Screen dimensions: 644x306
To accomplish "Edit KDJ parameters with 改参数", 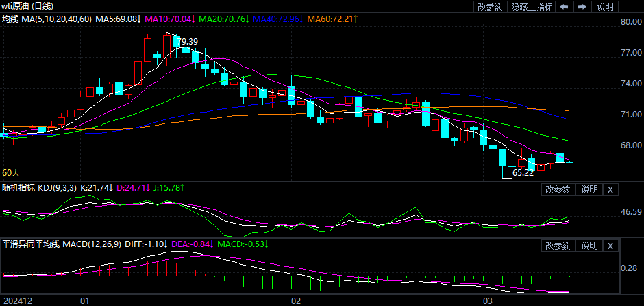I will pyautogui.click(x=558, y=189).
